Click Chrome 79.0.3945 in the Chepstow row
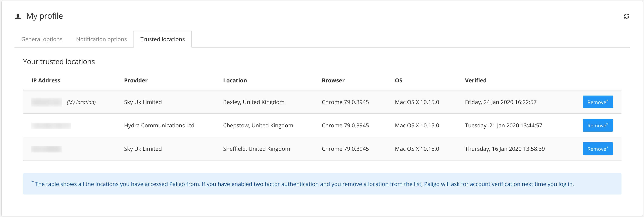Image resolution: width=644 pixels, height=217 pixels. pyautogui.click(x=345, y=125)
